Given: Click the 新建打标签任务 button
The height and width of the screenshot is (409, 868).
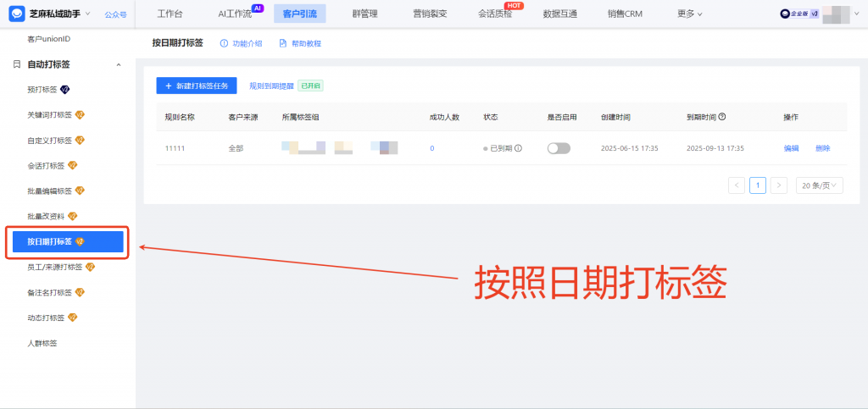Looking at the screenshot, I should (x=196, y=86).
